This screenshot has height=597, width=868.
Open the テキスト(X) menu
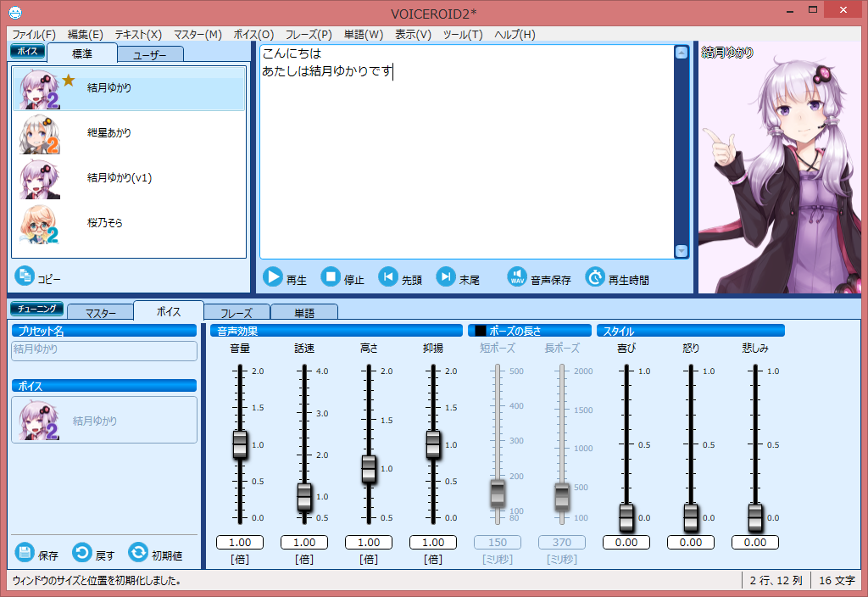[x=138, y=34]
